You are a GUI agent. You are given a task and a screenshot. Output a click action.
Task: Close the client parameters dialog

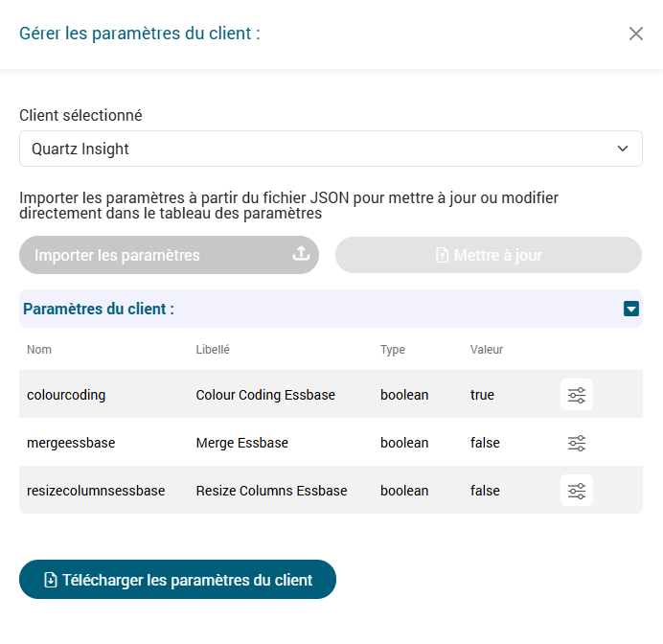636,34
